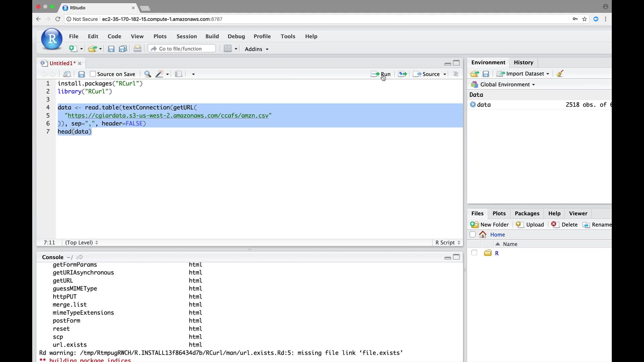This screenshot has width=644, height=362.
Task: Click the re-run previous code icon
Action: click(402, 74)
